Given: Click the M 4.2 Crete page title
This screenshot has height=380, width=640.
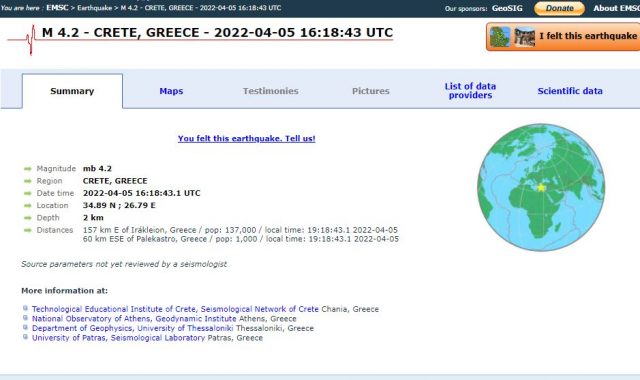Looking at the screenshot, I should coord(218,33).
